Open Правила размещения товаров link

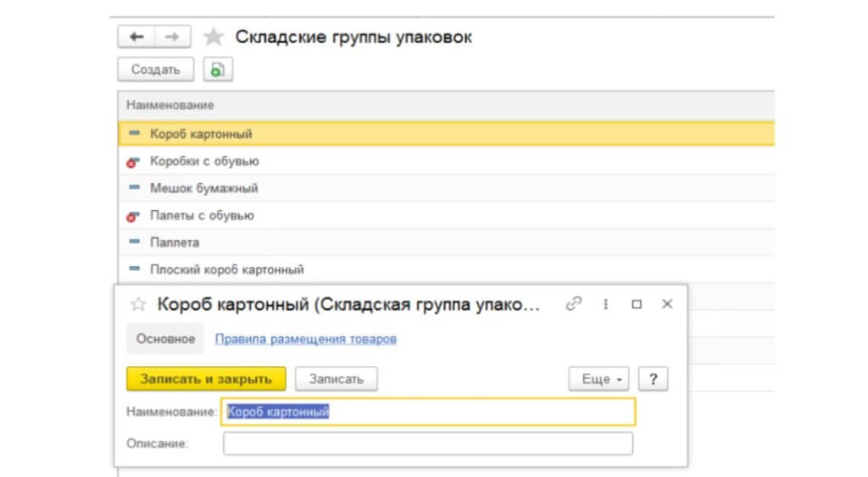point(305,339)
